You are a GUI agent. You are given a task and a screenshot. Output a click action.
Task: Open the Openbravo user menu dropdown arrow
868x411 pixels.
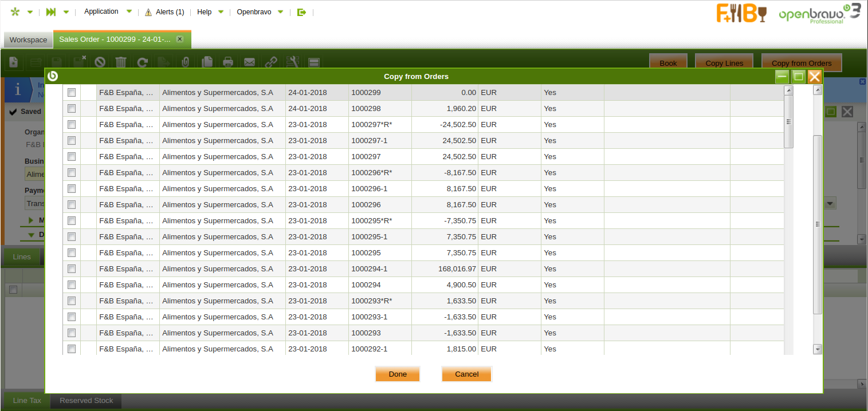(280, 11)
